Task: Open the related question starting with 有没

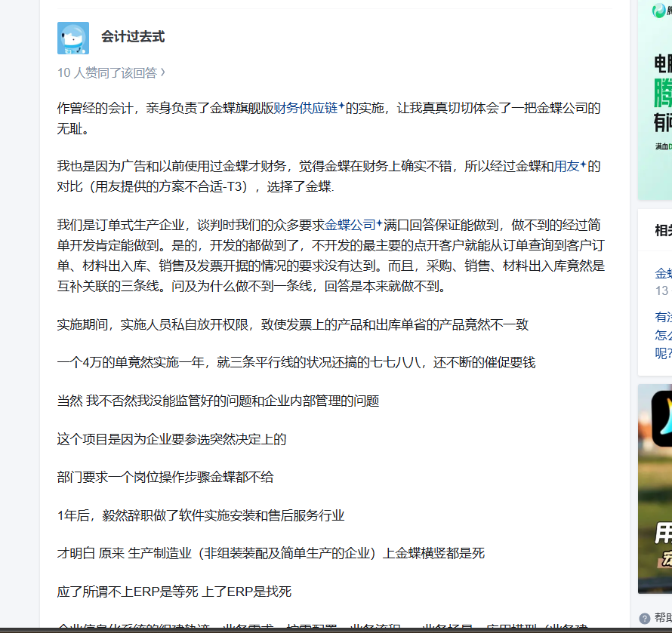Action: tap(663, 335)
